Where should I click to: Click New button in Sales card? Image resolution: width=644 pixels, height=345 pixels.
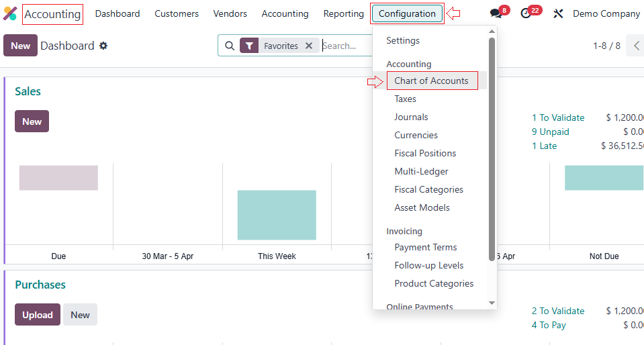[x=32, y=121]
